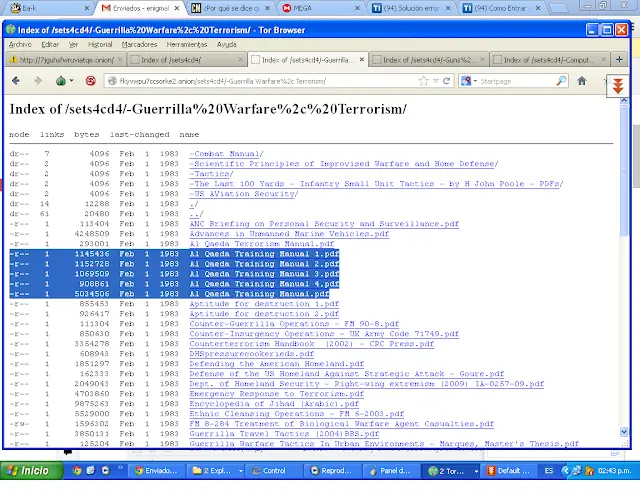Open FM 8-284 Treatment of Biological pdf
Image resolution: width=640 pixels, height=500 pixels.
point(342,424)
